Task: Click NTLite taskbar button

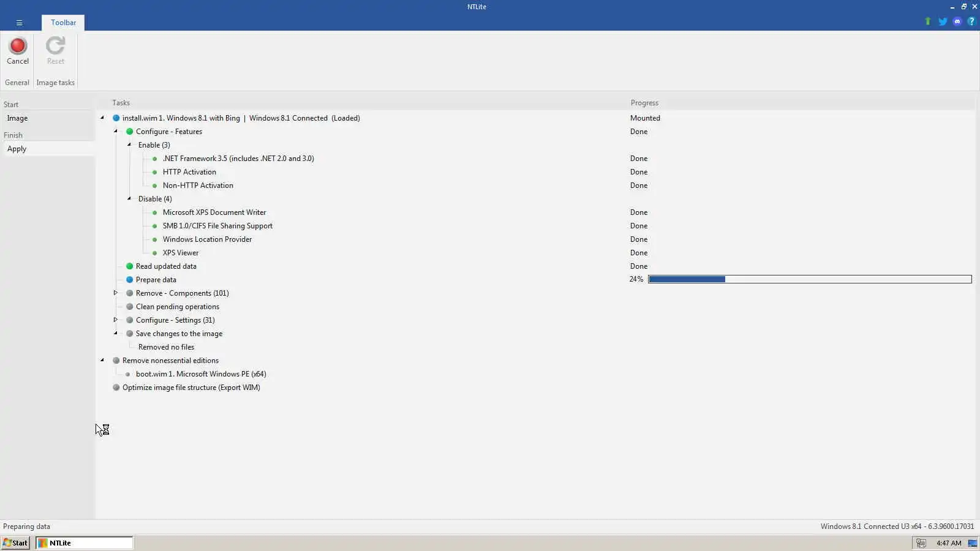Action: (84, 543)
